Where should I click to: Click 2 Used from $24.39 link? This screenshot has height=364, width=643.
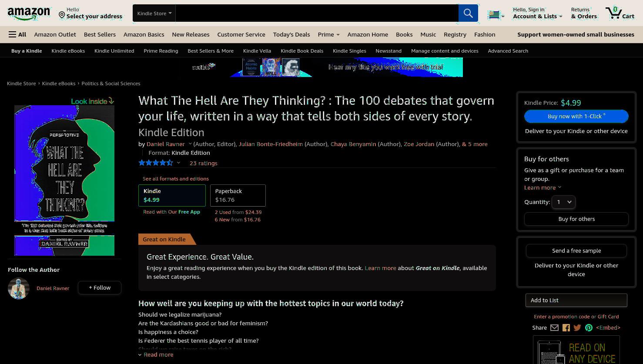coord(238,212)
